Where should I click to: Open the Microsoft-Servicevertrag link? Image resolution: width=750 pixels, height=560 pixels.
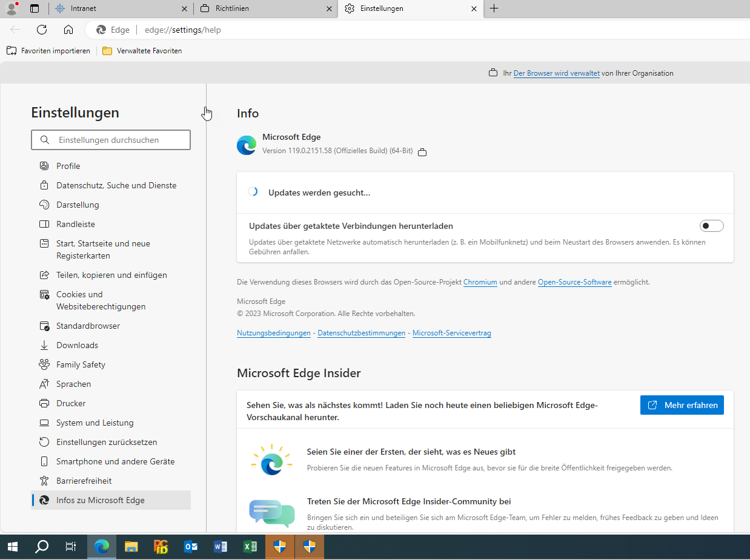tap(452, 333)
